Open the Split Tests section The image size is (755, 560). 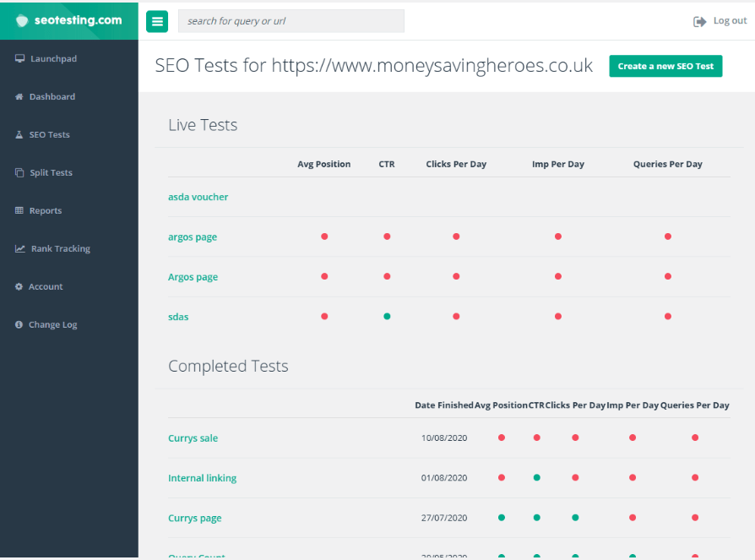coord(49,172)
